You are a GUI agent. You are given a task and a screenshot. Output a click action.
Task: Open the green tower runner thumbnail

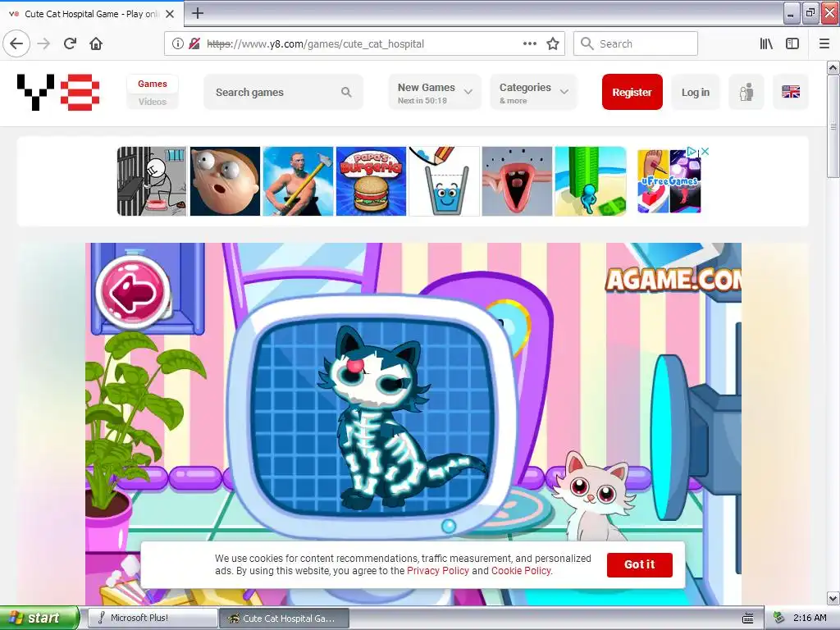pos(591,181)
